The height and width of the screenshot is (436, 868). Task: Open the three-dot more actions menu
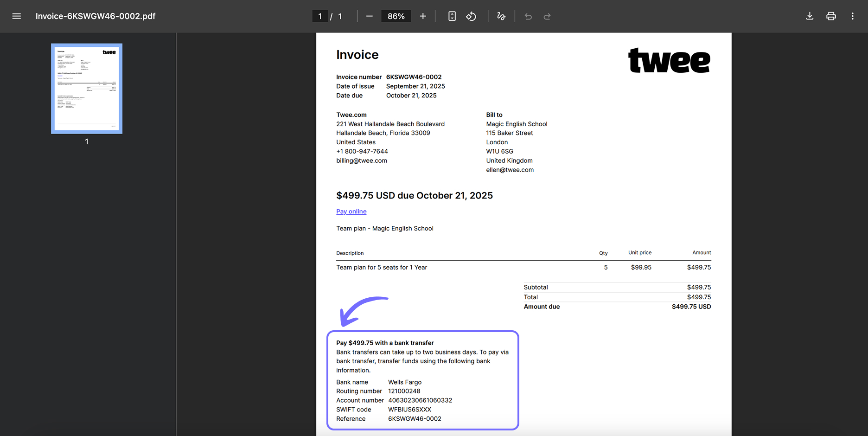click(x=852, y=16)
